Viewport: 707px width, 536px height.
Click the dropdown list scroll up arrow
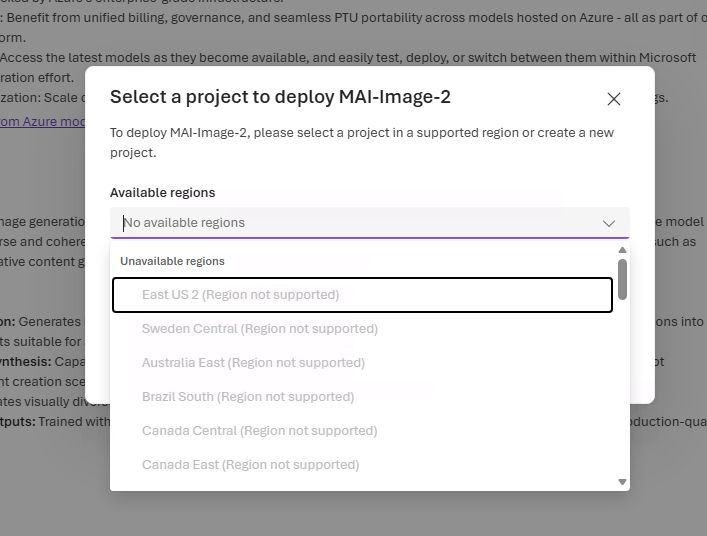point(622,250)
